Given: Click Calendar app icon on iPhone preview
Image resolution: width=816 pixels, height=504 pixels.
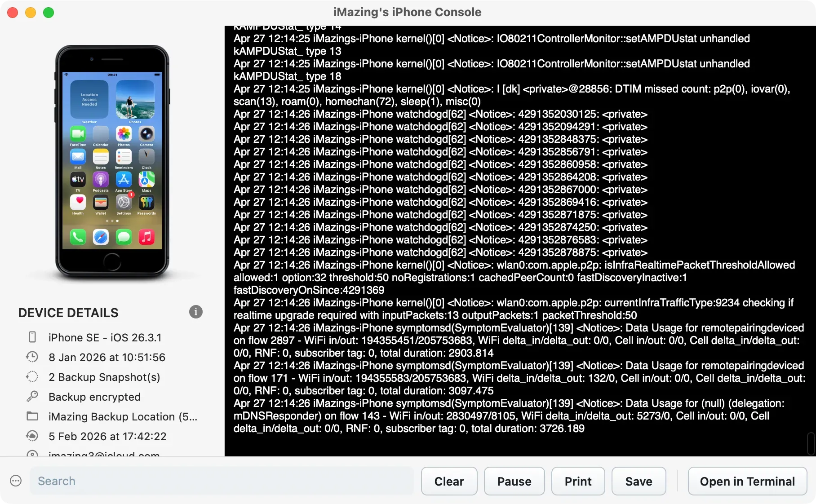Looking at the screenshot, I should 101,134.
